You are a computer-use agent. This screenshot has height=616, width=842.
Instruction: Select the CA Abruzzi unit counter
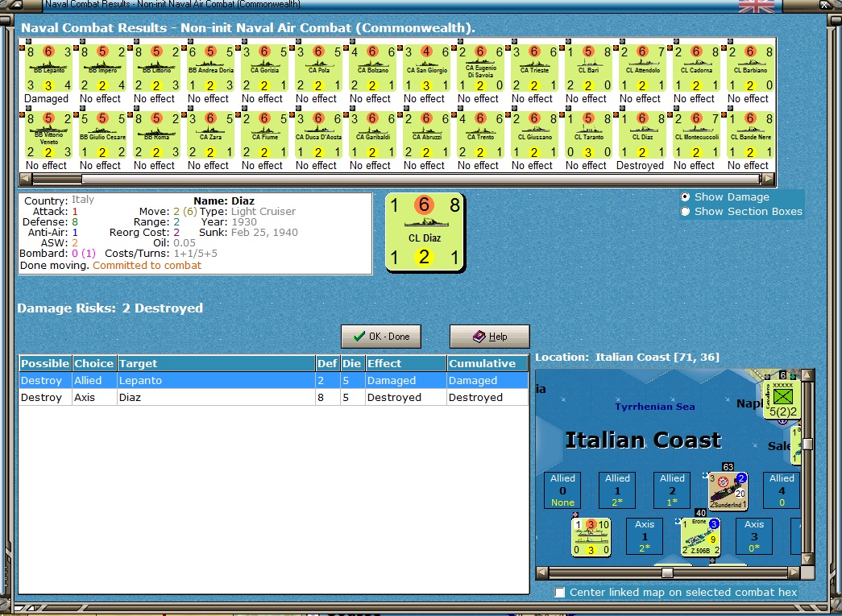pos(426,135)
